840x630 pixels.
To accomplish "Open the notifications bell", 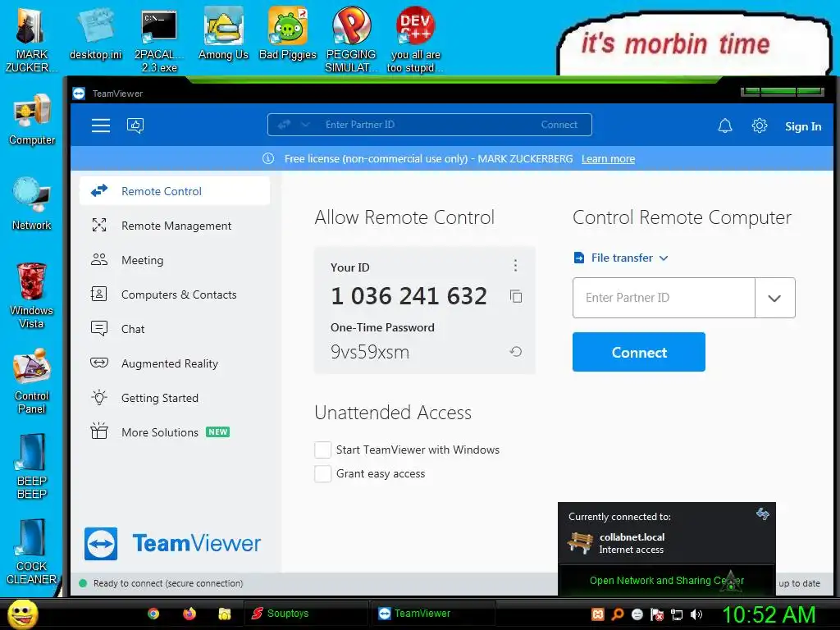I will coord(725,126).
